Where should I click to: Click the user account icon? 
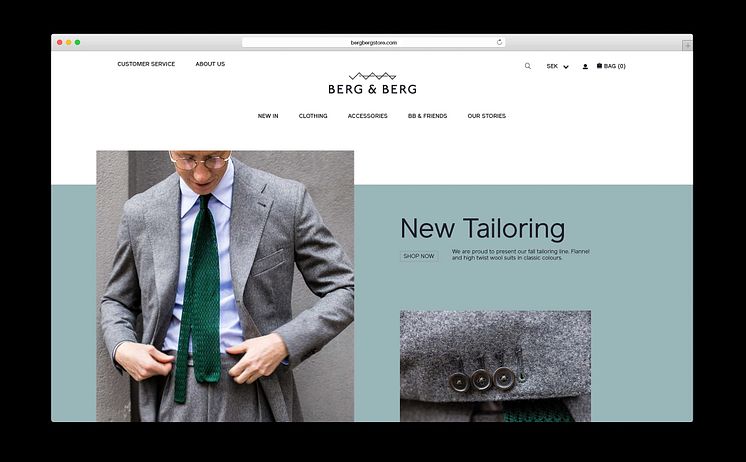[585, 67]
